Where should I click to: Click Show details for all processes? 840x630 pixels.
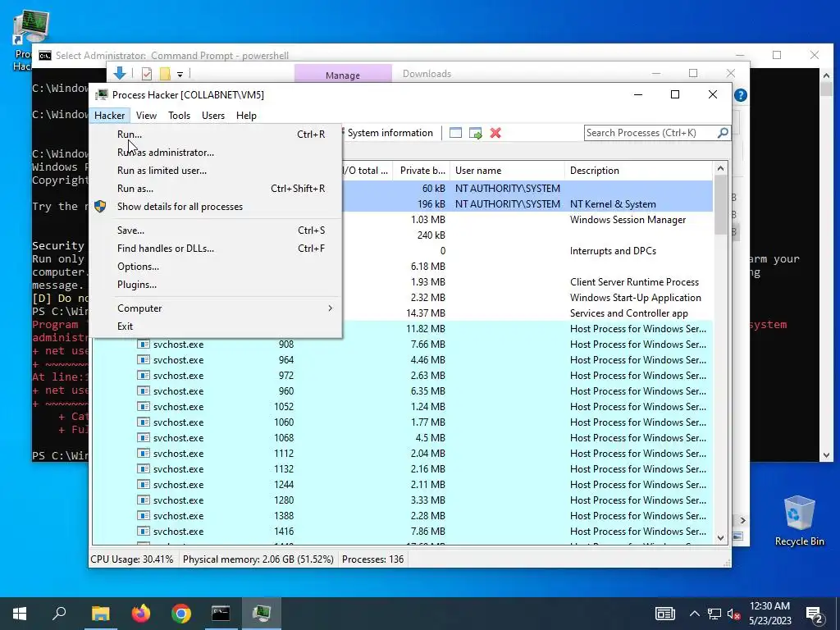click(x=216, y=207)
